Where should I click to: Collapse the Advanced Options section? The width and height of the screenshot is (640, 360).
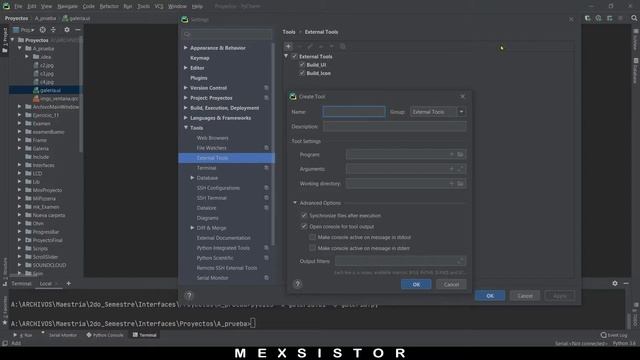295,203
